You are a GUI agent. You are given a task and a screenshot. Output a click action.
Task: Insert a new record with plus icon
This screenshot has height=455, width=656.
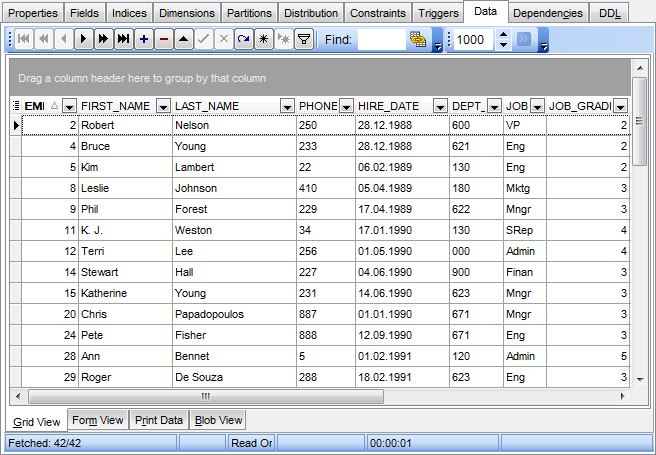click(x=144, y=40)
